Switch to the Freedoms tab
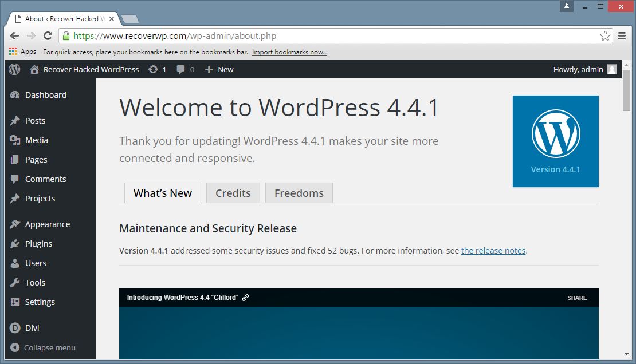 point(299,193)
